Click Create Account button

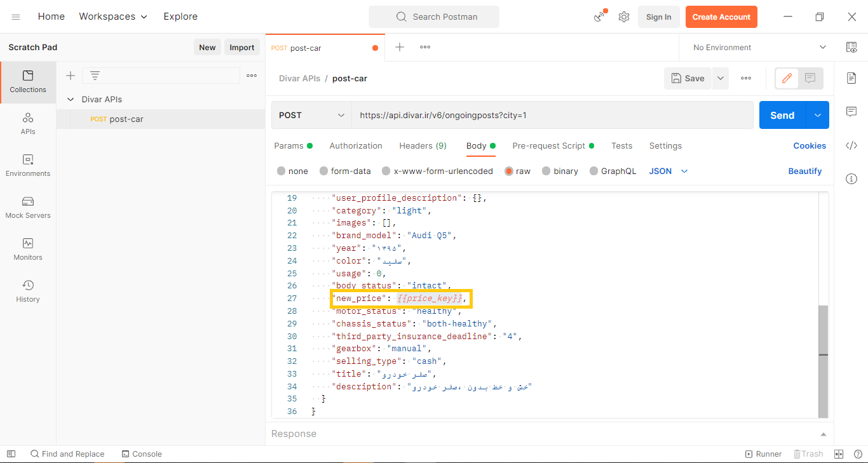click(x=721, y=17)
